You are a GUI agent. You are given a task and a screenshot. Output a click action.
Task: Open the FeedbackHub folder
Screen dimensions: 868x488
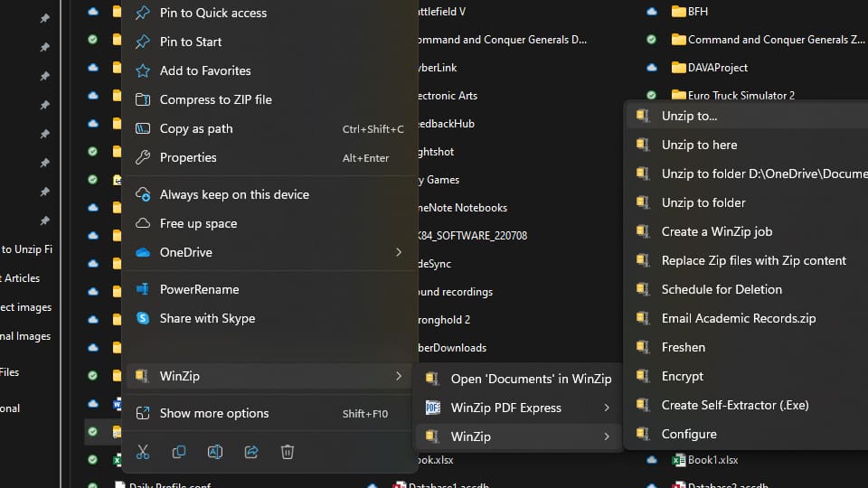(x=446, y=124)
